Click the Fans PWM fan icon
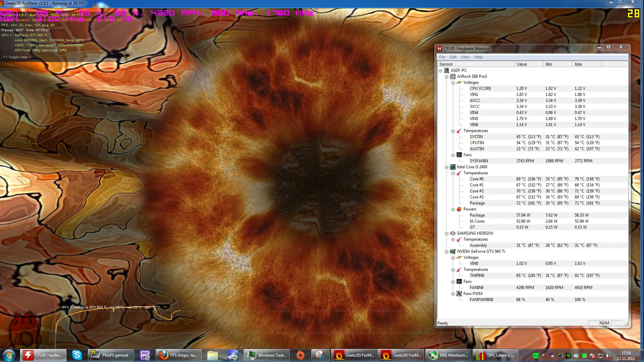This screenshot has width=644, height=362. (459, 294)
